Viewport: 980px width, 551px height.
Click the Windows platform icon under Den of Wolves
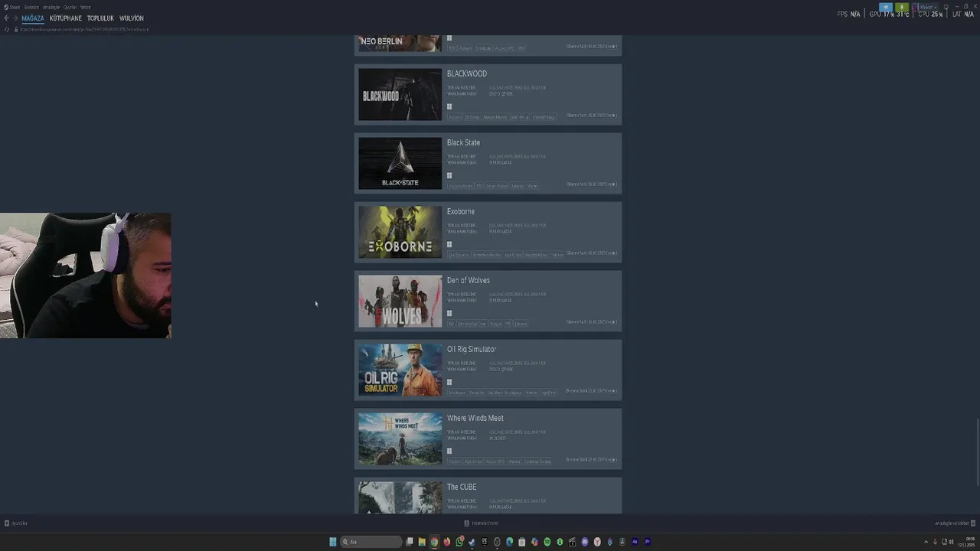coord(449,313)
